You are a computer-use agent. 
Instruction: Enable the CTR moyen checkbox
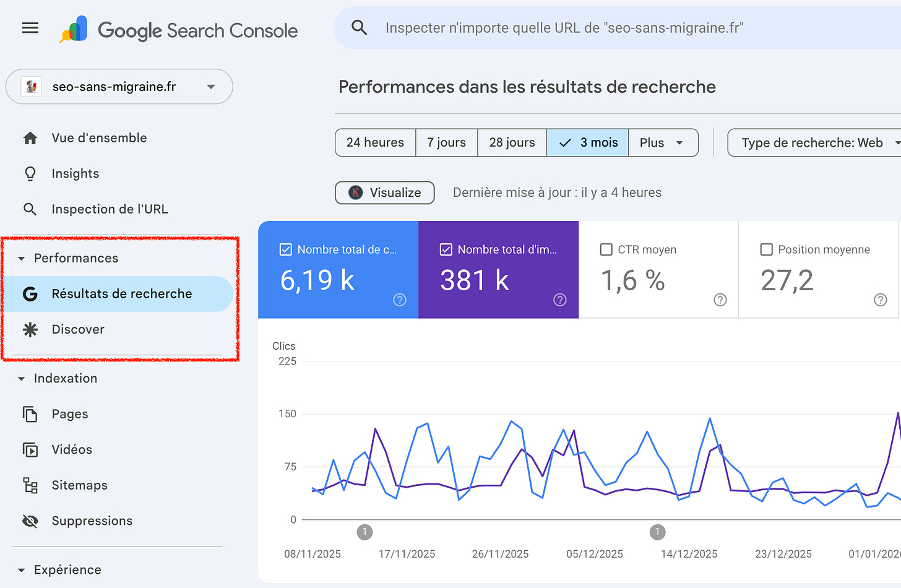pyautogui.click(x=606, y=249)
